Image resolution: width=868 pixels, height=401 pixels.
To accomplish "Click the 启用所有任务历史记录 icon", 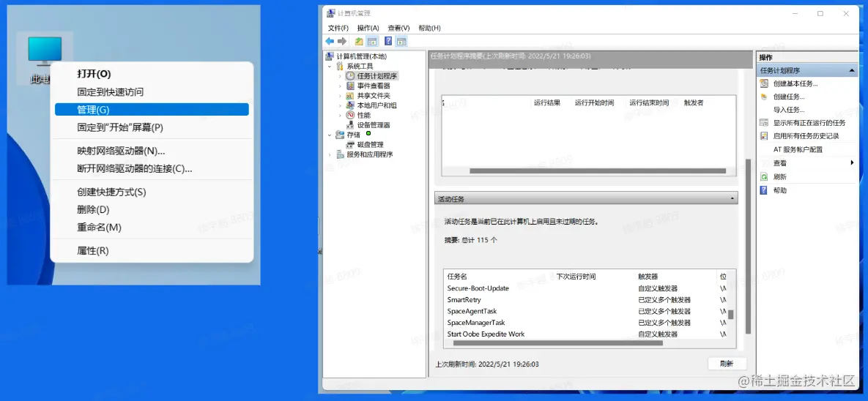I will coord(764,136).
